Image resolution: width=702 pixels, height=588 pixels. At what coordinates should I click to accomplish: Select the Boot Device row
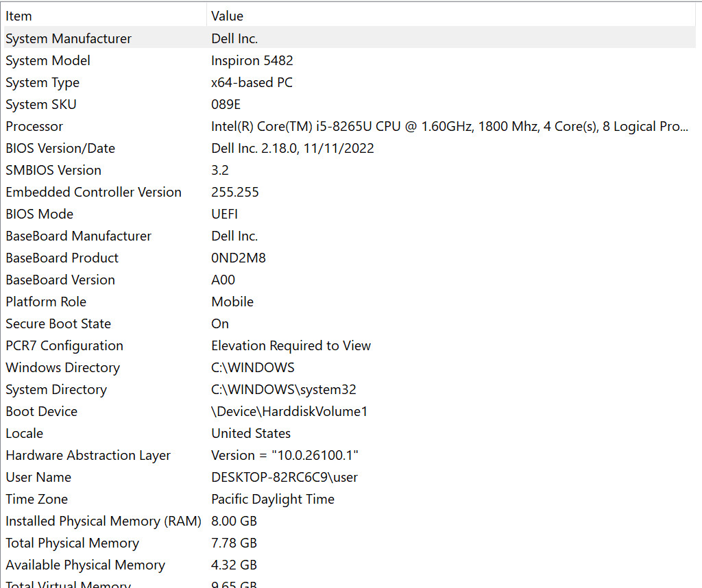click(x=350, y=411)
